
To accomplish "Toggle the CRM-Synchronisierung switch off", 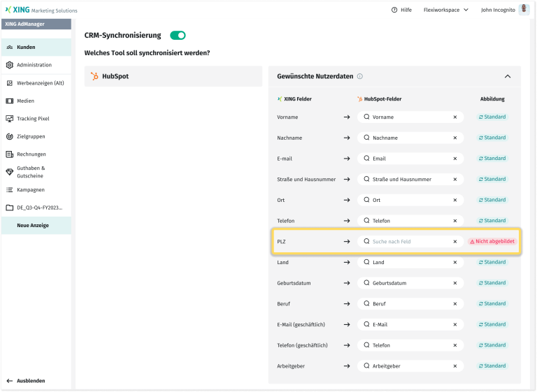I will point(178,35).
